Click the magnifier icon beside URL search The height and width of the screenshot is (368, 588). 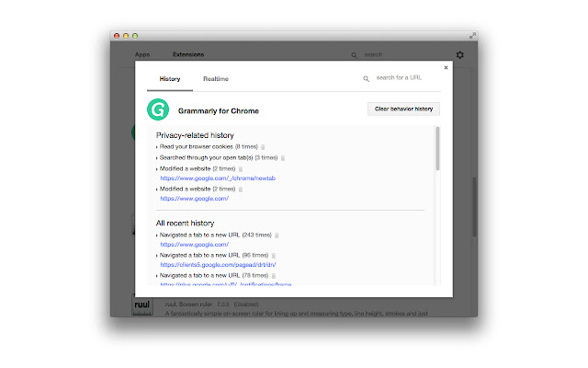coord(366,78)
